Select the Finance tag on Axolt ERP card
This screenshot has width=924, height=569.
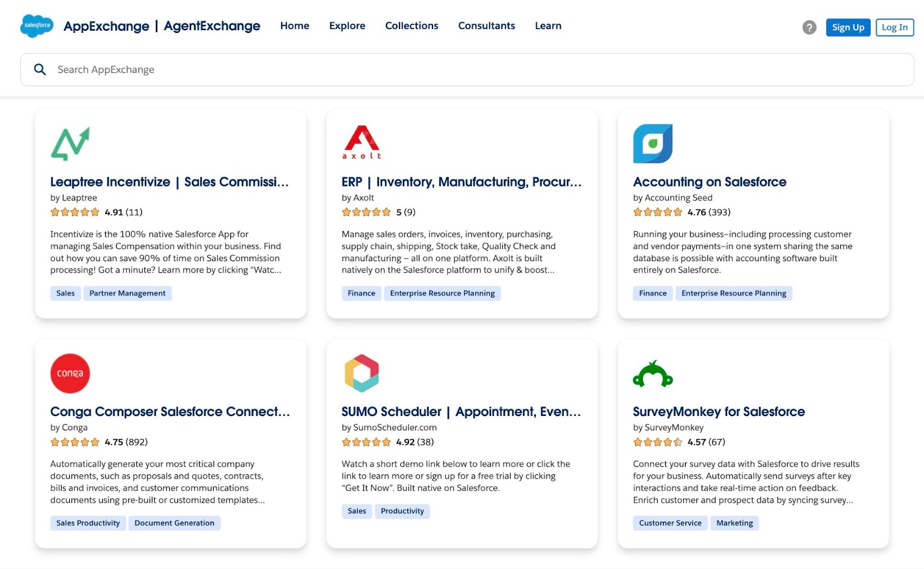(362, 293)
